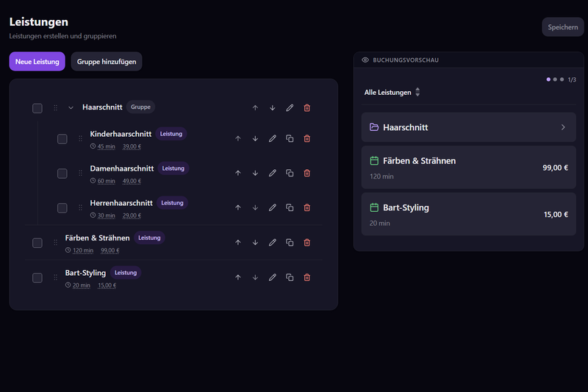
Task: Collapse the Haarschnitt group chevron
Action: click(71, 108)
